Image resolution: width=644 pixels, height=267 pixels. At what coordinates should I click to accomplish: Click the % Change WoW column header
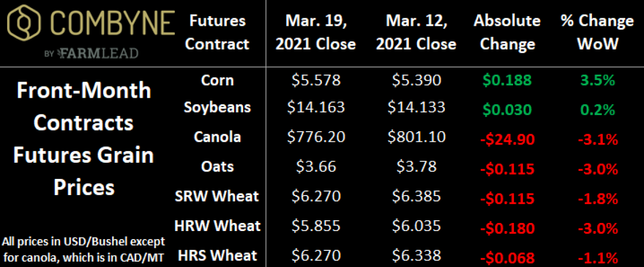(597, 32)
